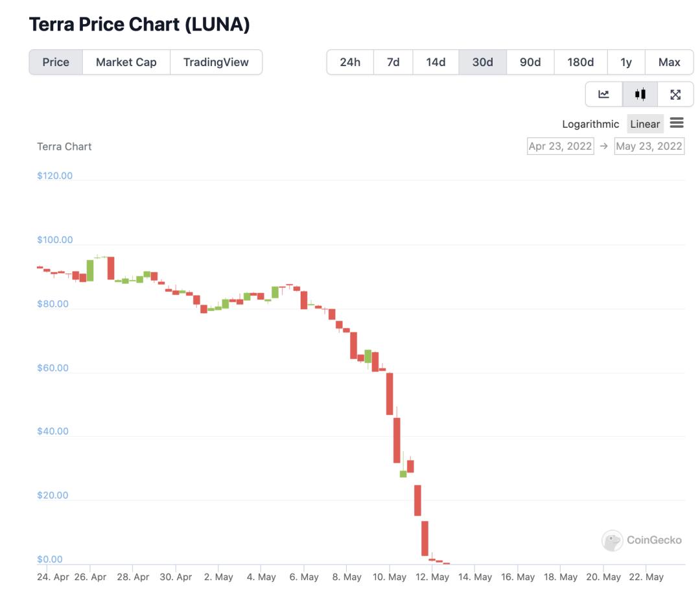The width and height of the screenshot is (700, 595).
Task: Select candlestick chart view
Action: pos(640,95)
